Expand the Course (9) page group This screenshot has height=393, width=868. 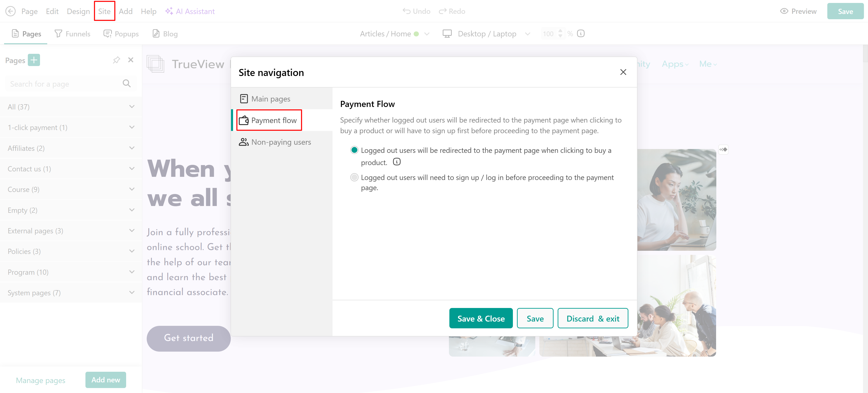pyautogui.click(x=132, y=189)
